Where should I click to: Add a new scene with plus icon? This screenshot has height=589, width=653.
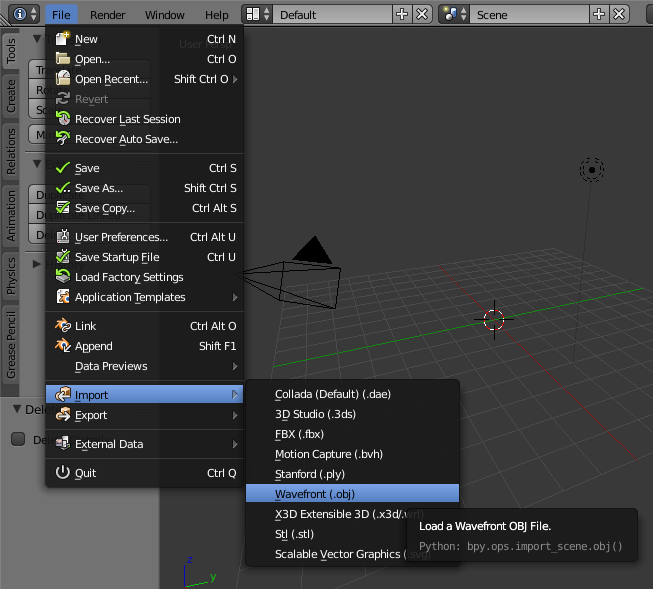tap(599, 15)
